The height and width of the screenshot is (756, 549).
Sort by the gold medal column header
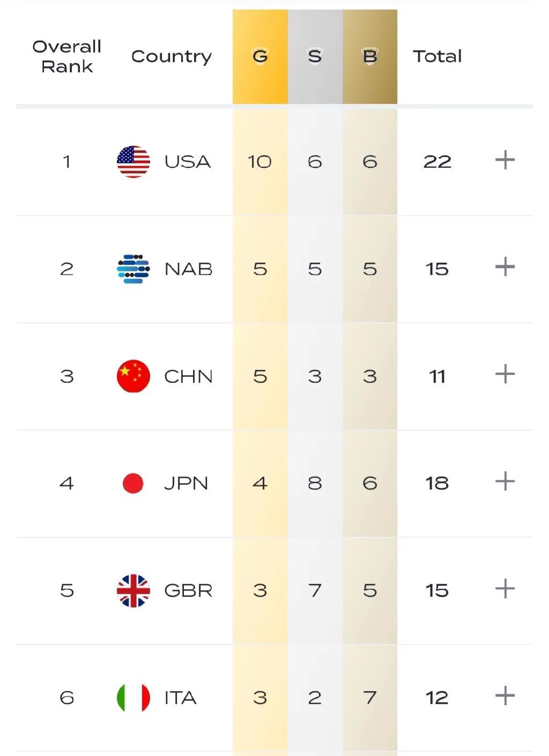point(260,56)
